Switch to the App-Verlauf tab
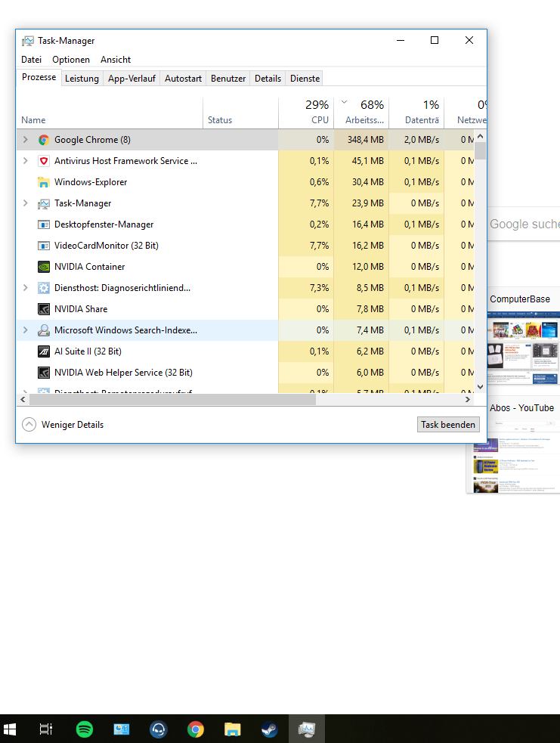The height and width of the screenshot is (743, 560). pyautogui.click(x=131, y=79)
